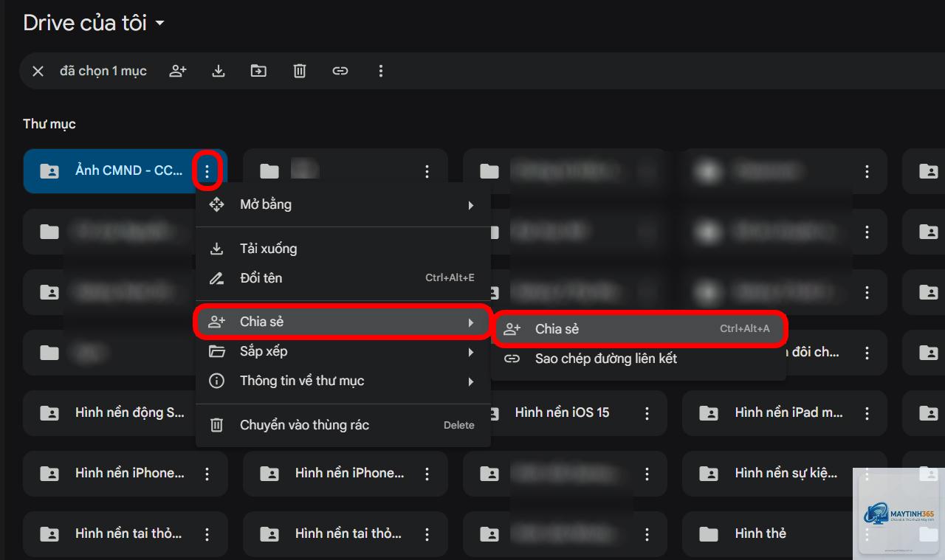Screen dimensions: 945x560
Task: Click the đã chọn 1 mục label
Action: (103, 71)
